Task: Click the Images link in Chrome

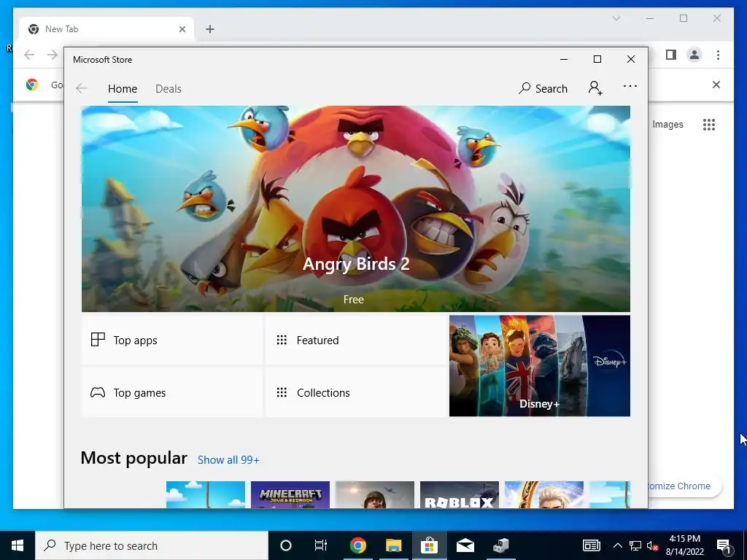Action: (667, 124)
